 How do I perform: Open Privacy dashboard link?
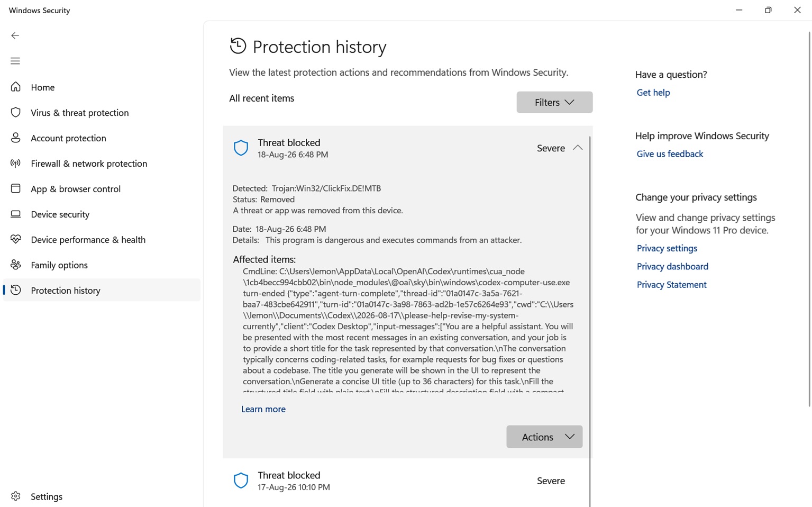click(672, 266)
